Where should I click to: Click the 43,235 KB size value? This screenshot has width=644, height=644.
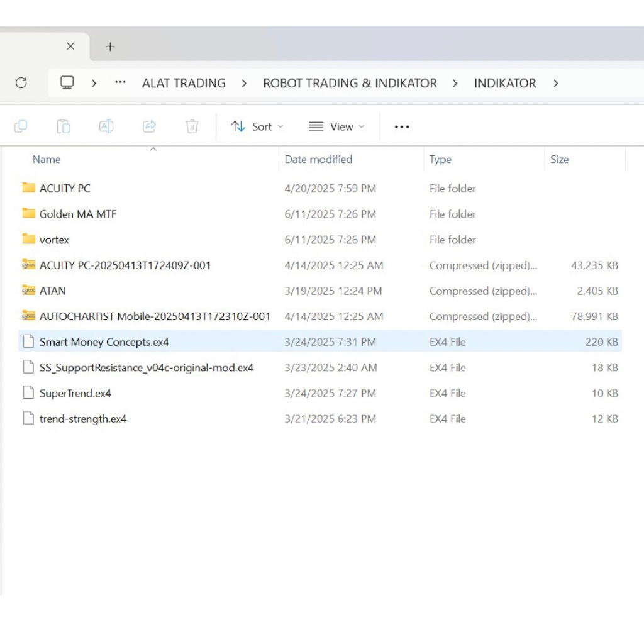pos(594,265)
